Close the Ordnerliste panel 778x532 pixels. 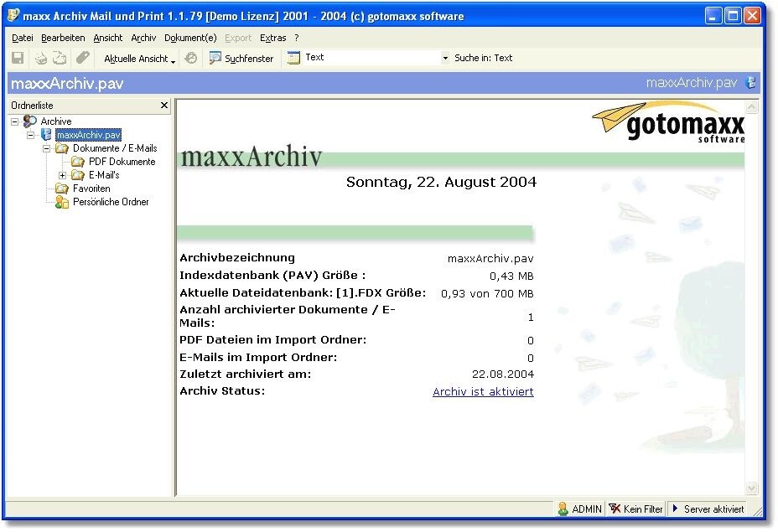[164, 105]
